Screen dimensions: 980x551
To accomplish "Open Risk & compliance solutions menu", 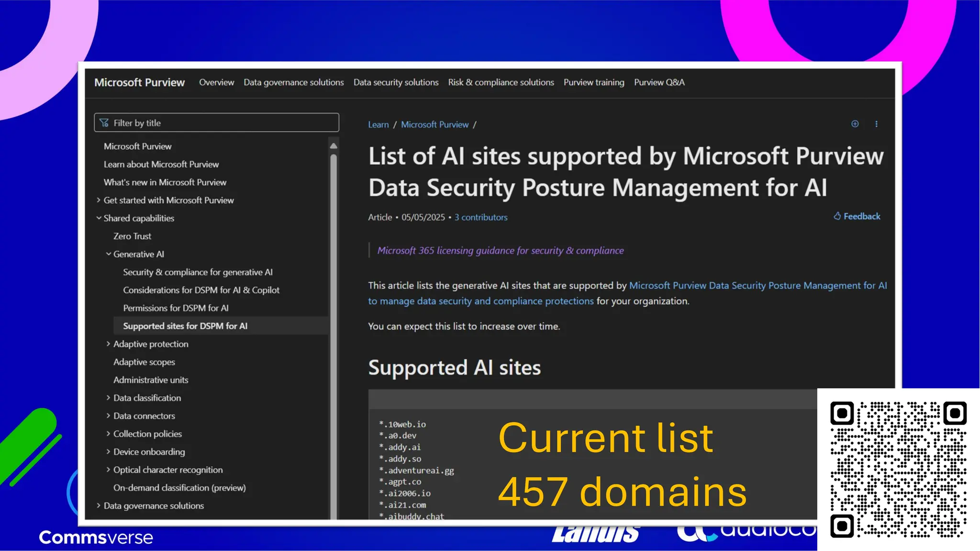I will click(x=501, y=82).
